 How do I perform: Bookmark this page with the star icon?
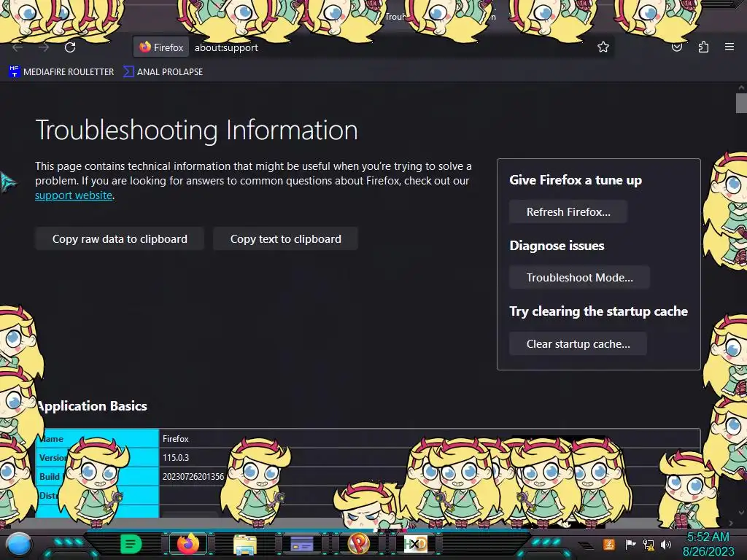[x=603, y=47]
